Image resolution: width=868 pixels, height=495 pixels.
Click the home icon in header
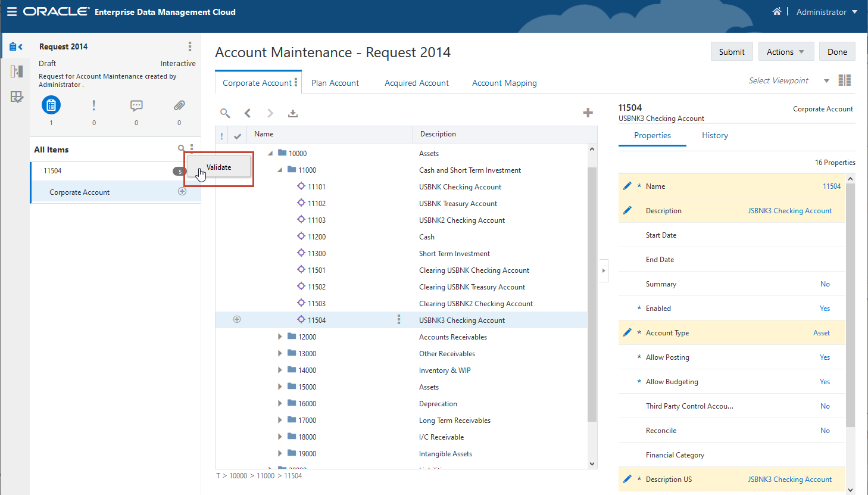pos(776,12)
